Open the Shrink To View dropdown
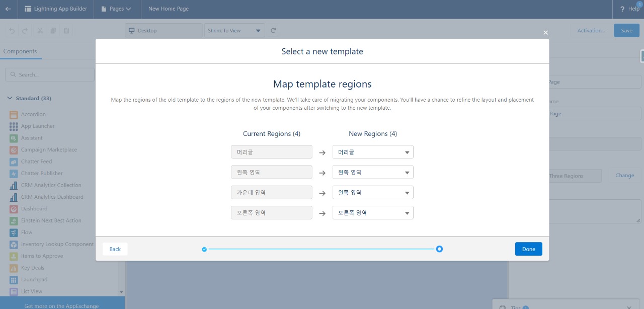Screen dimensions: 644x309 click(x=234, y=30)
